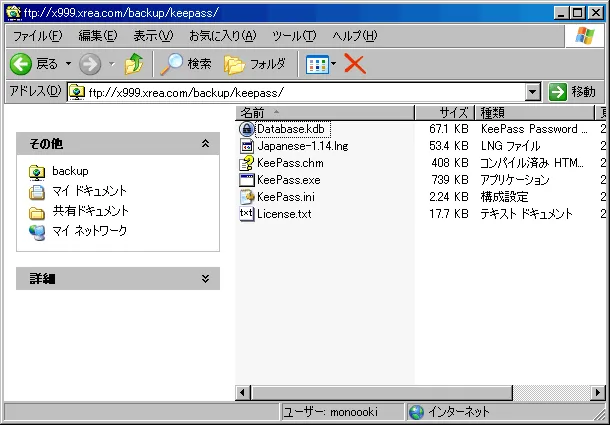The width and height of the screenshot is (610, 425).
Task: Click the green Back arrow button
Action: (x=21, y=64)
